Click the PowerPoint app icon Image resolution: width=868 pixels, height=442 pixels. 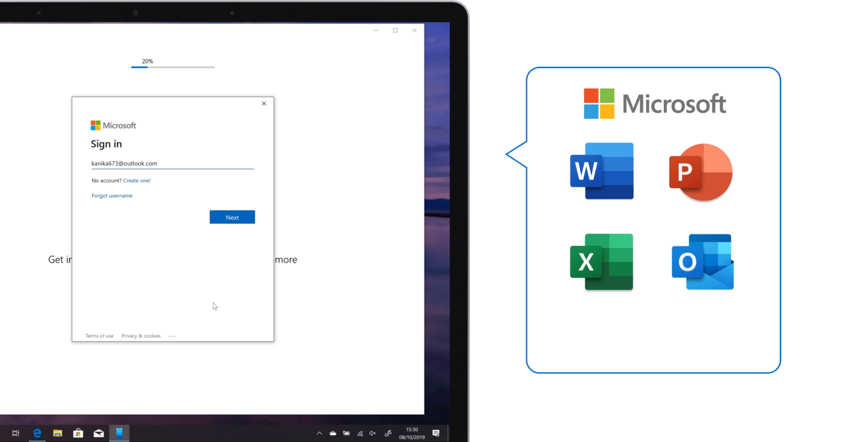(700, 172)
